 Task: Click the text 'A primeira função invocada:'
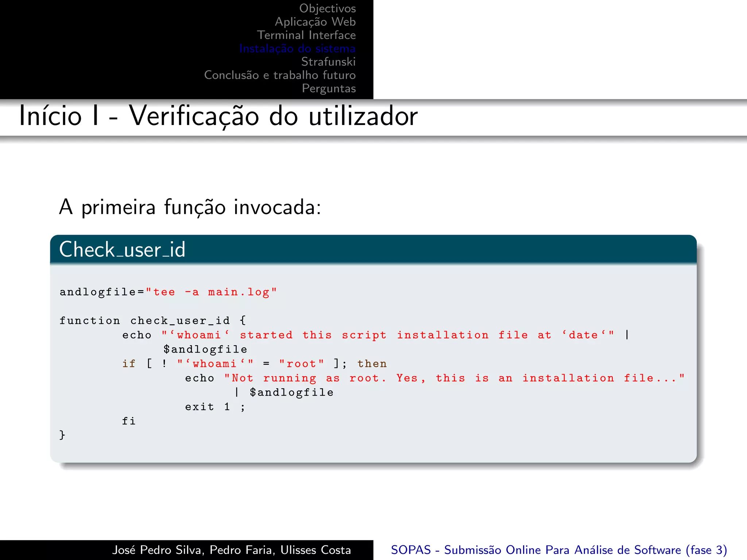pos(190,207)
